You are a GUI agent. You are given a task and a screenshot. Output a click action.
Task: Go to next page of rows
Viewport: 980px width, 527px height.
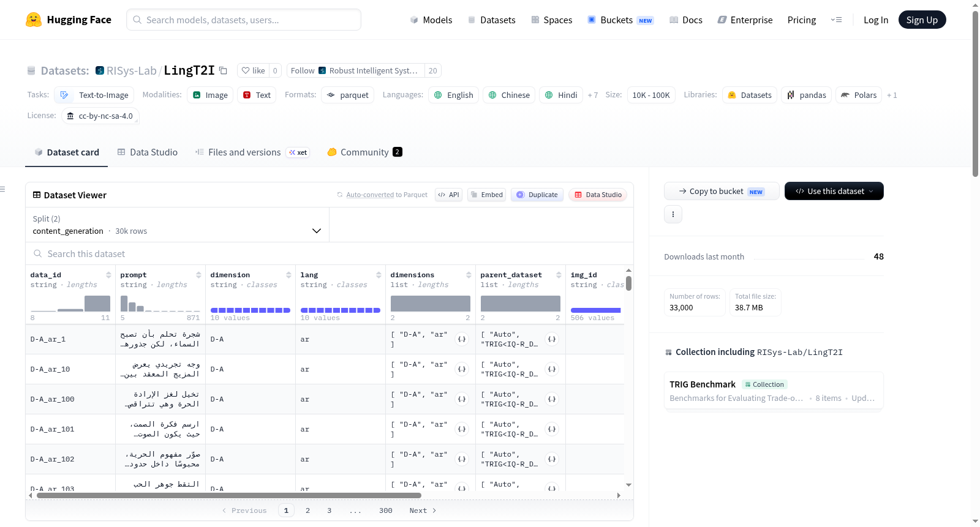coord(423,510)
